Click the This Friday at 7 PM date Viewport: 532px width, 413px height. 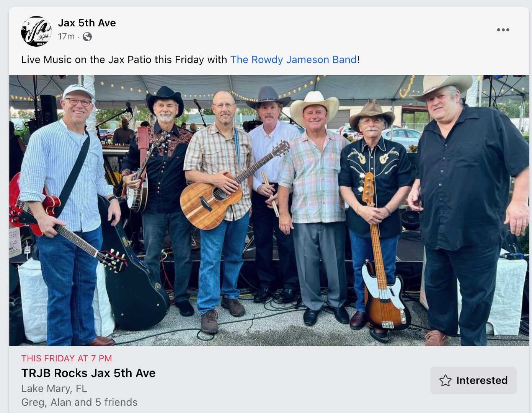(x=67, y=358)
